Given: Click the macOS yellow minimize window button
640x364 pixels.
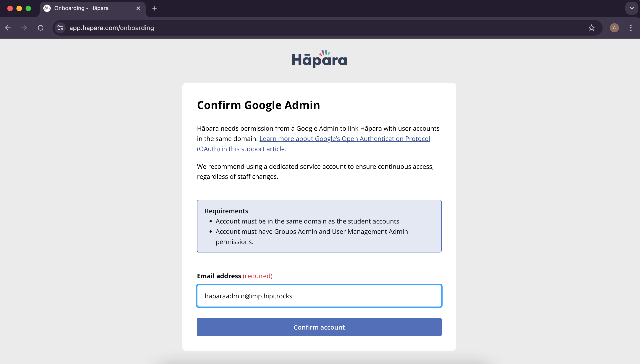Looking at the screenshot, I should (x=19, y=8).
